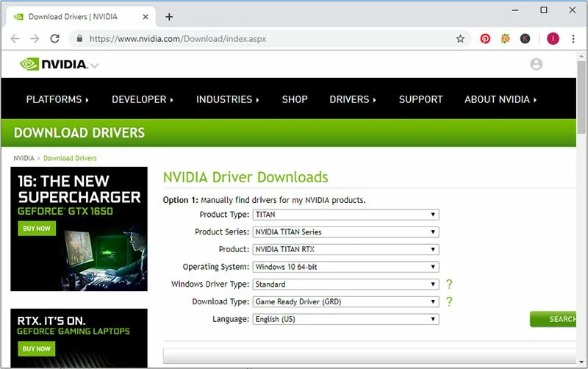This screenshot has width=588, height=369.
Task: Open the Pinterest extension icon
Action: (x=485, y=39)
